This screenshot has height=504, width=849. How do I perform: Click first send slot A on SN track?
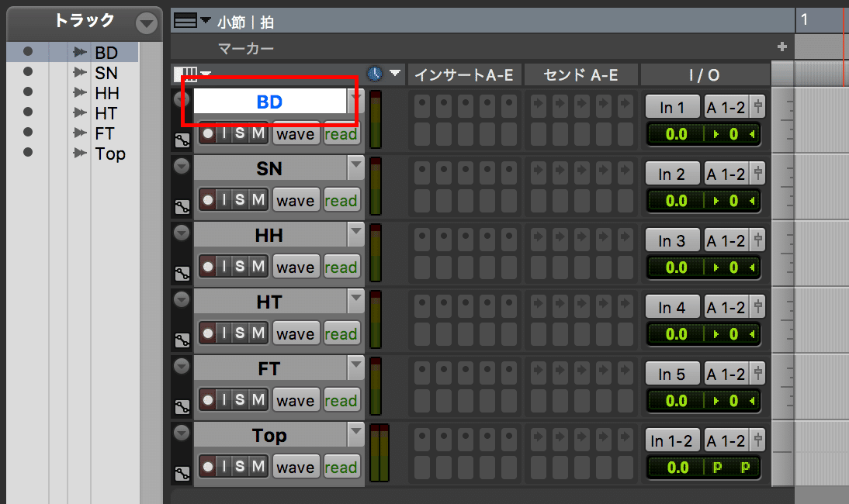pyautogui.click(x=539, y=173)
